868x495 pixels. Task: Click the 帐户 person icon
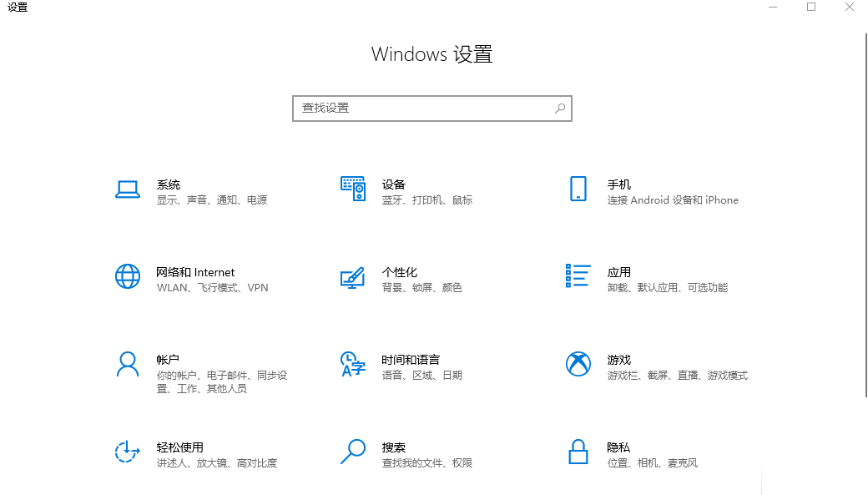[x=128, y=364]
